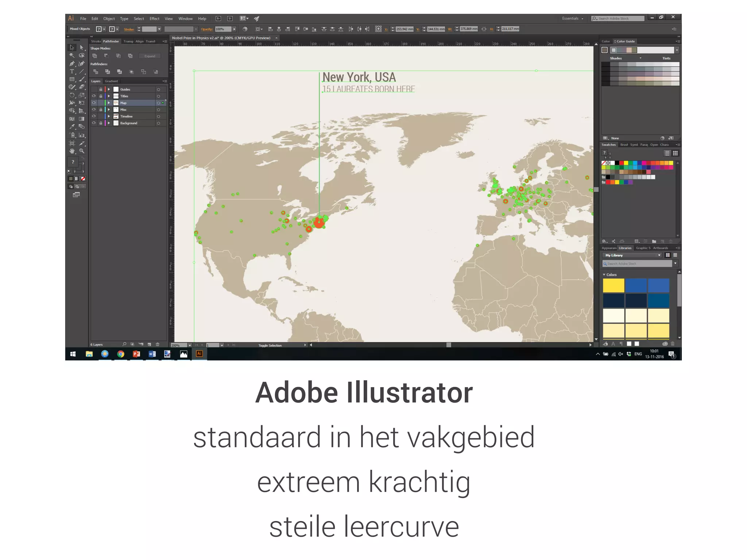Screen dimensions: 747x560
Task: Select the Line Segment tool
Action: tap(82, 71)
